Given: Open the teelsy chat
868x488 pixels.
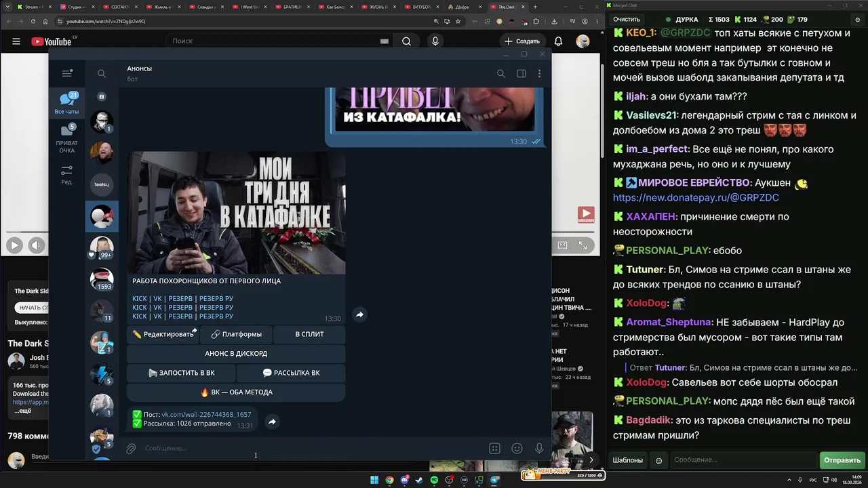Looking at the screenshot, I should pyautogui.click(x=102, y=184).
